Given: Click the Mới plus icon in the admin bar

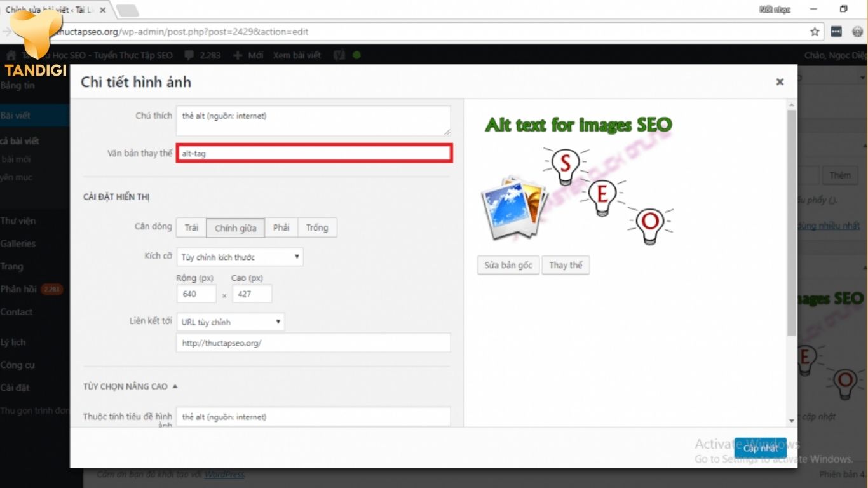Looking at the screenshot, I should (x=238, y=55).
